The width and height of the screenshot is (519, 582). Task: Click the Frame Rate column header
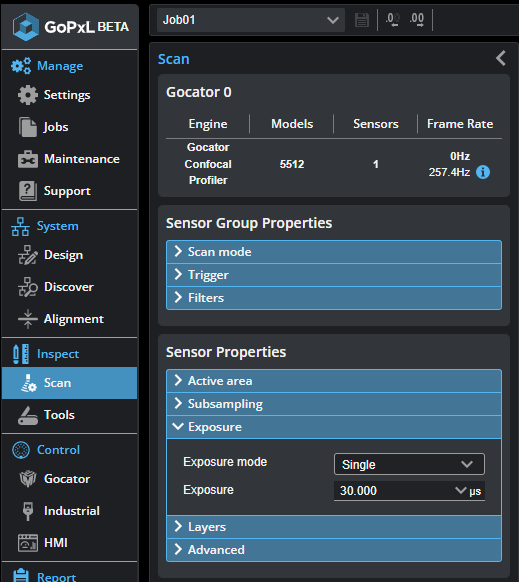pos(460,124)
